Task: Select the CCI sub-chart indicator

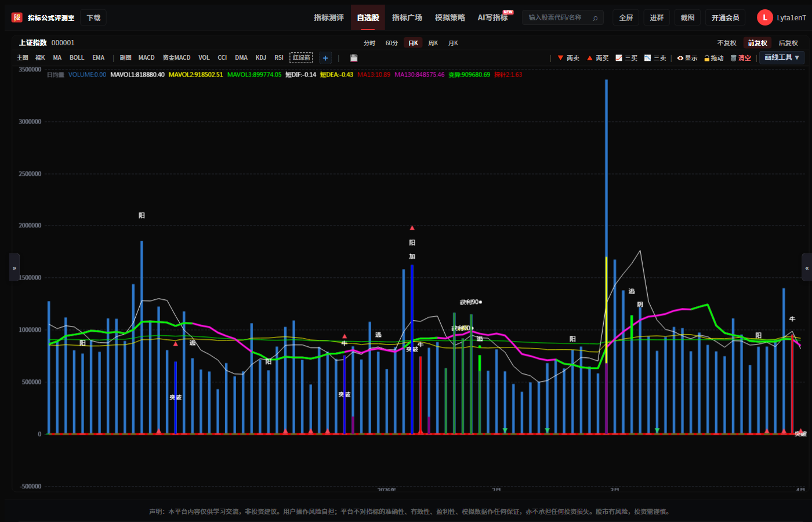Action: click(222, 58)
